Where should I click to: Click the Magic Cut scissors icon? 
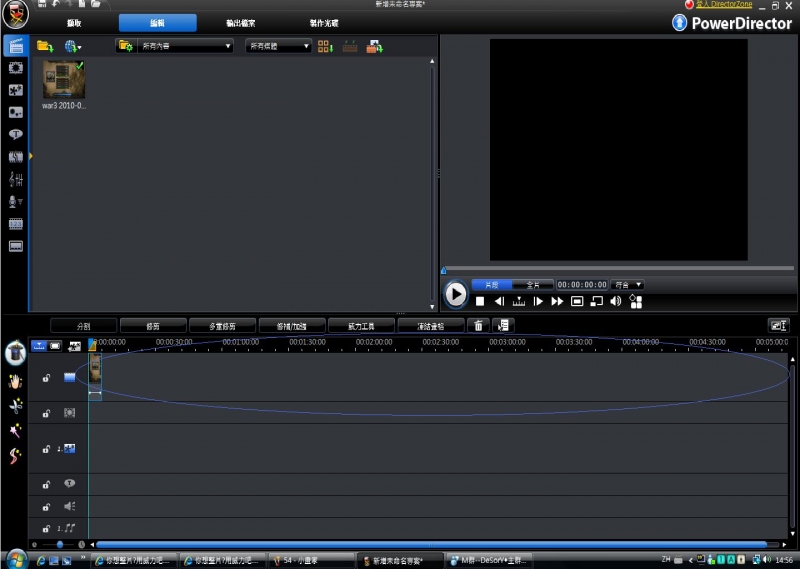coord(15,405)
